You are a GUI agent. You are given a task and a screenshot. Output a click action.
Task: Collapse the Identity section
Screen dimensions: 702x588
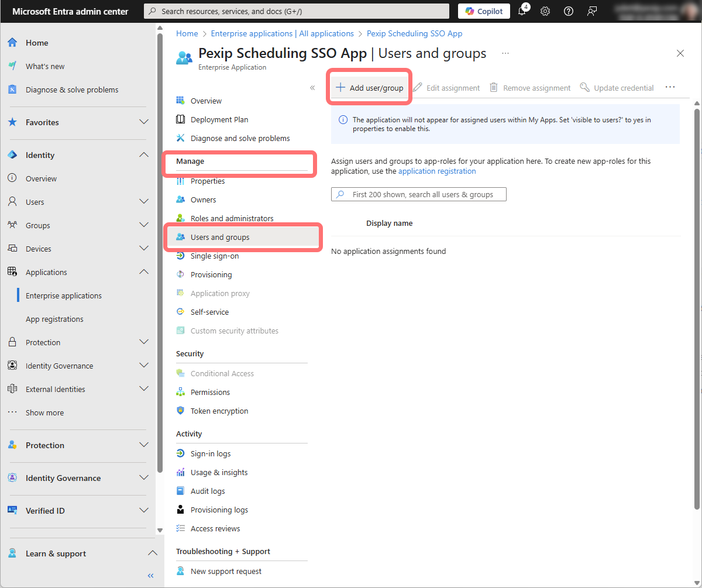click(x=143, y=155)
